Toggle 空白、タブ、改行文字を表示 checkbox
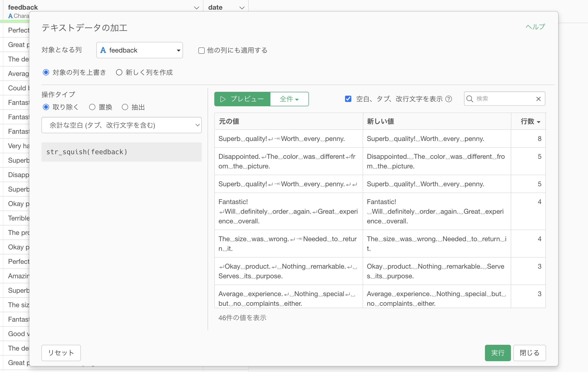588x372 pixels. 348,99
